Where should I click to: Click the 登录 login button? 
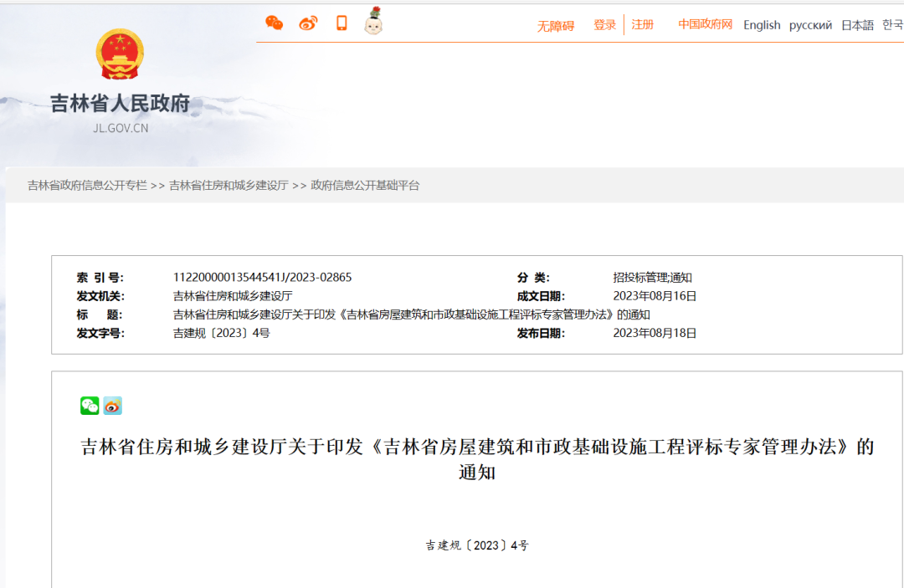click(x=604, y=25)
